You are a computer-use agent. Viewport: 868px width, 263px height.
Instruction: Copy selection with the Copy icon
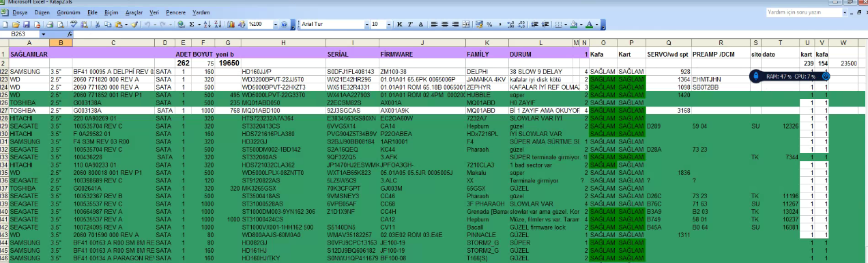point(108,24)
